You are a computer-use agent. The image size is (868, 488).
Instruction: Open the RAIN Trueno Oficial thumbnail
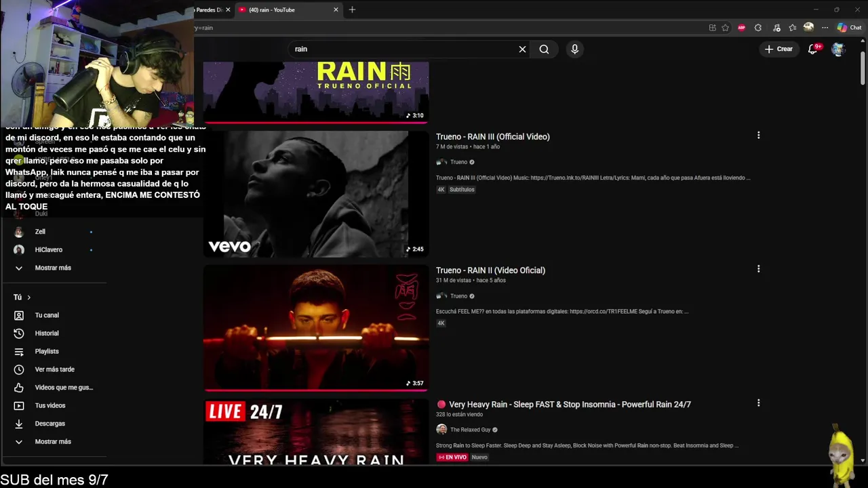point(316,92)
